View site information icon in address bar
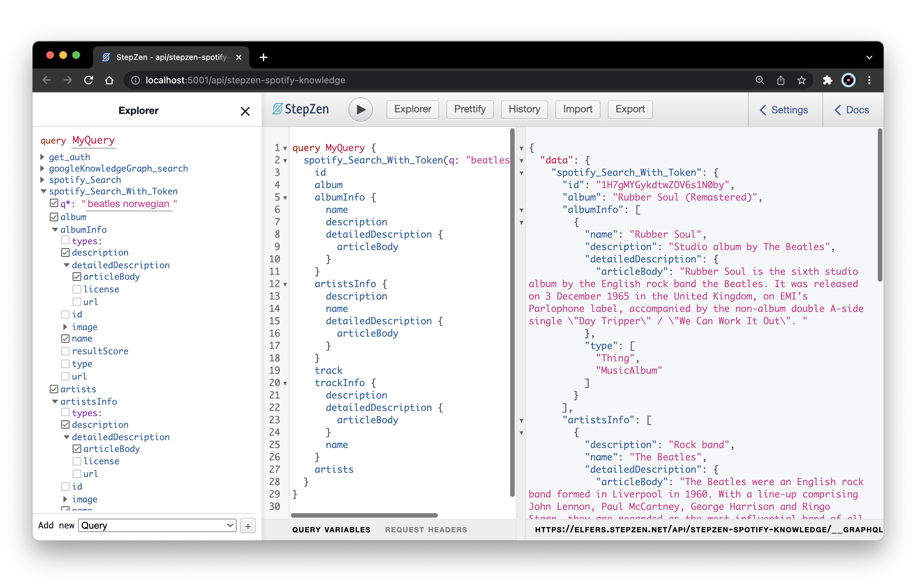The height and width of the screenshot is (588, 924). point(135,80)
